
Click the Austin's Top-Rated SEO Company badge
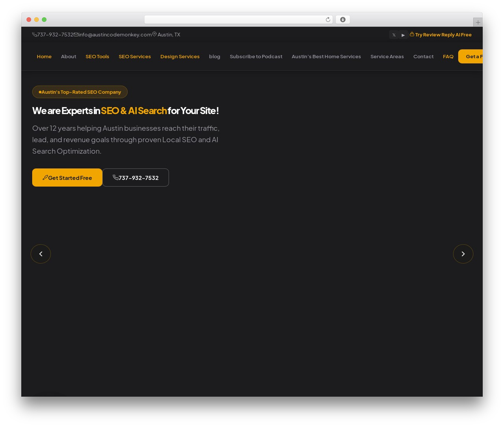[80, 92]
